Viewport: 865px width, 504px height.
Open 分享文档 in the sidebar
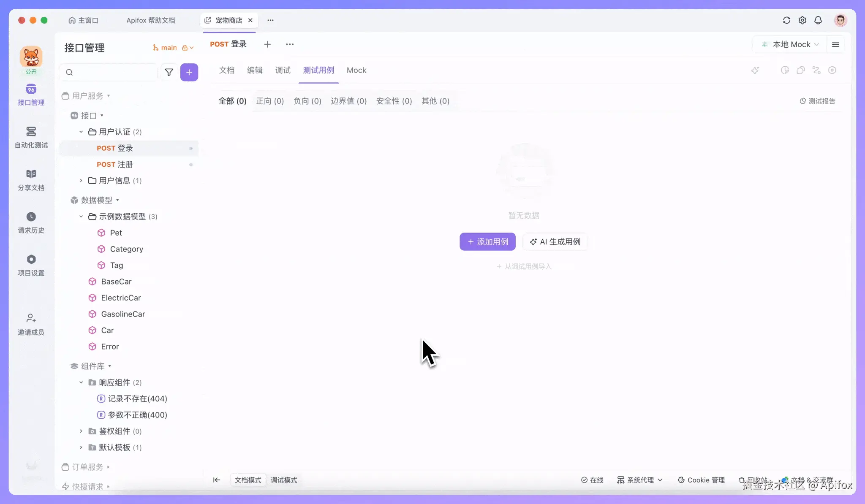click(31, 180)
